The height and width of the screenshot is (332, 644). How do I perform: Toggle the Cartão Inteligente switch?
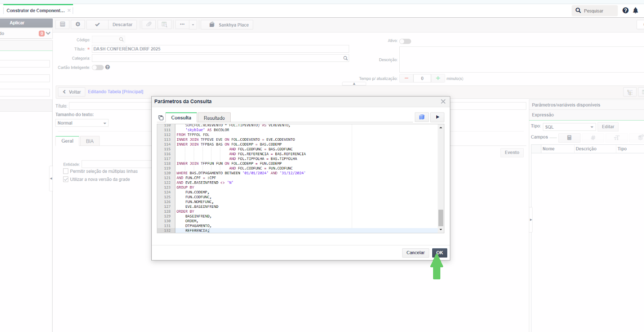(x=98, y=68)
